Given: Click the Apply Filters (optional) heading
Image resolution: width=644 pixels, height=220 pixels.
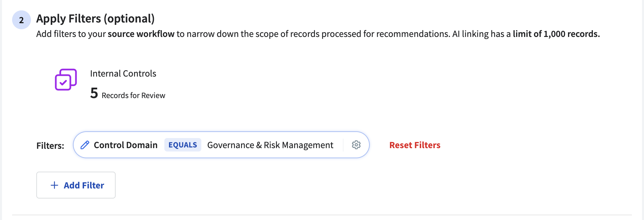Looking at the screenshot, I should (x=95, y=19).
